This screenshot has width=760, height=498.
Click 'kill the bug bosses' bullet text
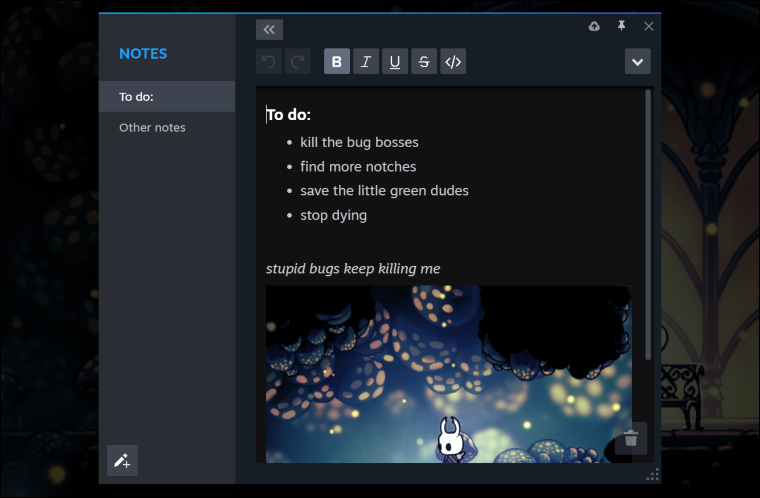pyautogui.click(x=359, y=142)
